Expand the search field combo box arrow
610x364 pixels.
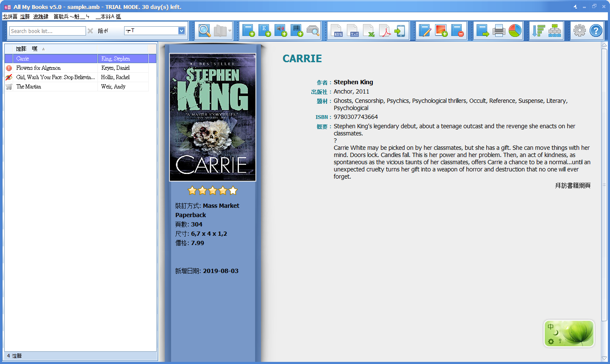pyautogui.click(x=181, y=30)
